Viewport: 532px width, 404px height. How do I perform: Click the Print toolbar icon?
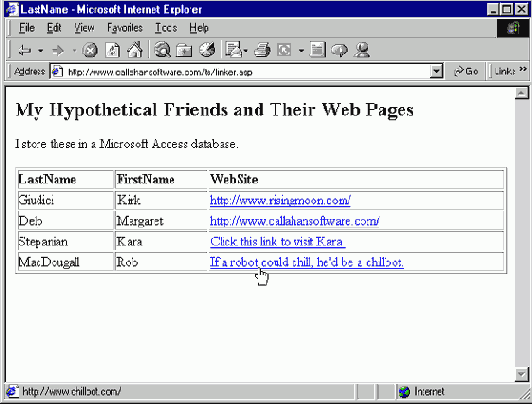pos(262,50)
